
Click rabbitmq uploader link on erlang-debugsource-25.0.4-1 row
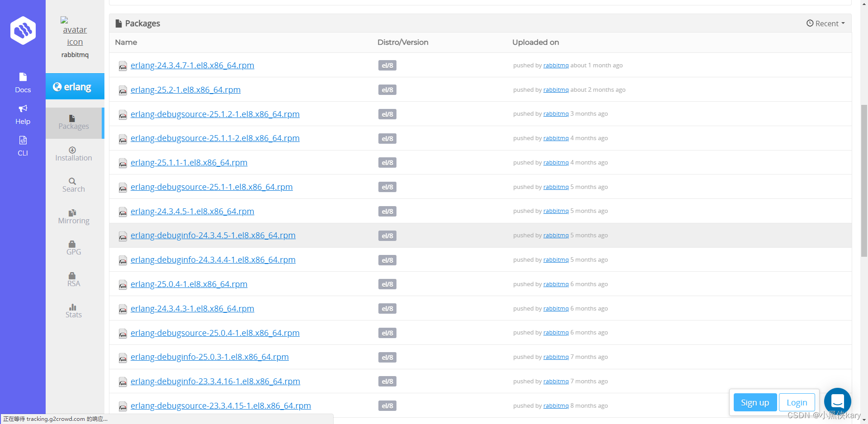556,333
